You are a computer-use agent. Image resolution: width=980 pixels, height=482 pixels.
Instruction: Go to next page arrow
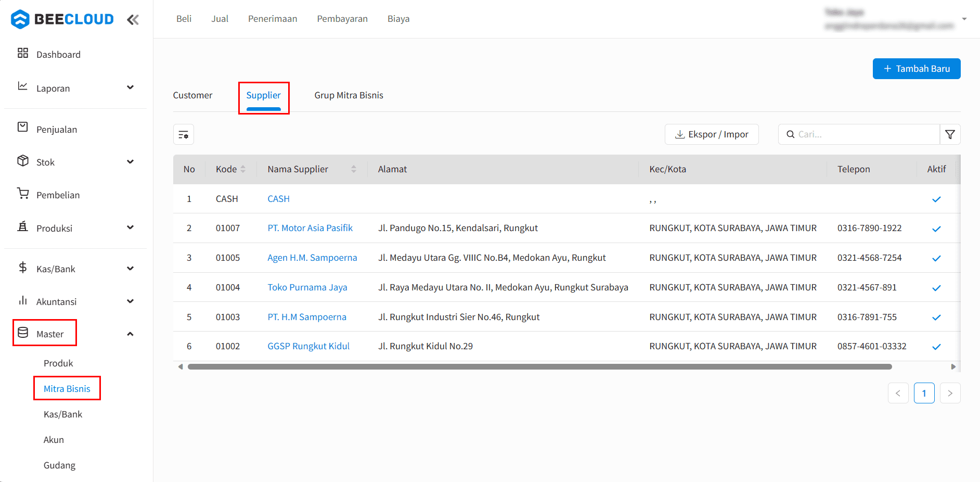(950, 393)
